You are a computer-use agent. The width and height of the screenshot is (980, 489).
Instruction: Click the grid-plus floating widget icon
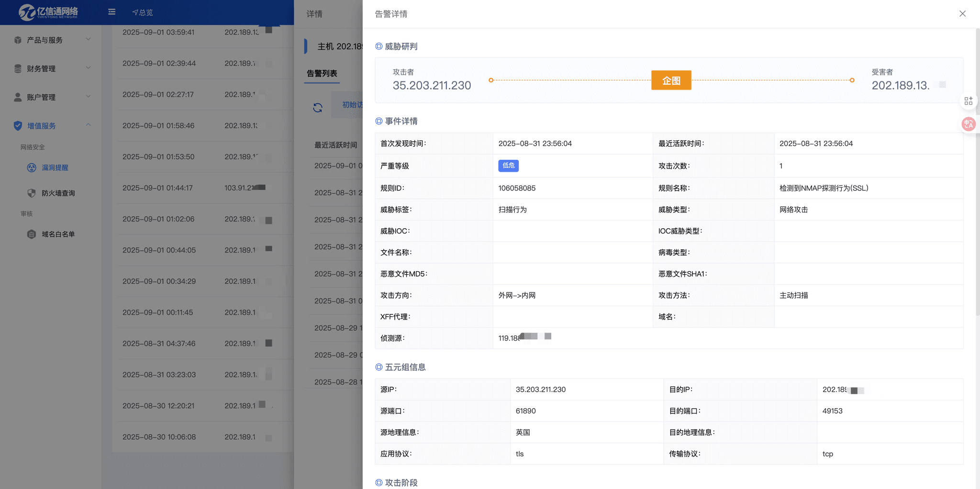click(x=968, y=101)
